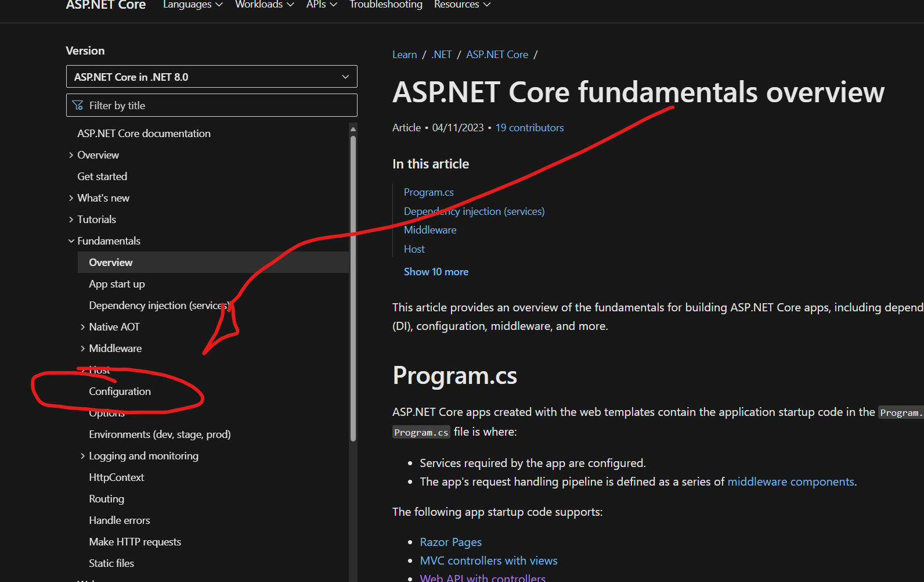Click in the Filter by title field
Viewport: 924px width, 582px height.
tap(221, 106)
